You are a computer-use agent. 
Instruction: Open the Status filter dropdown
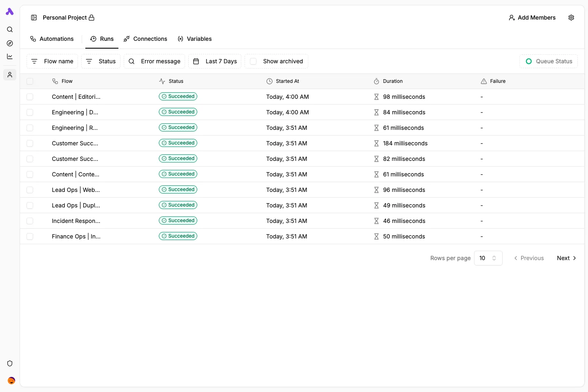click(101, 61)
